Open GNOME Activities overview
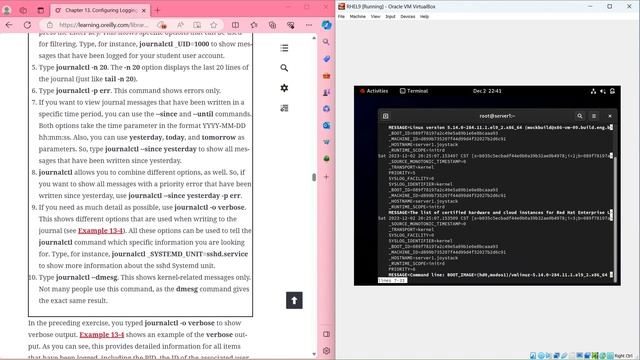This screenshot has height=360, width=640. pyautogui.click(x=374, y=91)
